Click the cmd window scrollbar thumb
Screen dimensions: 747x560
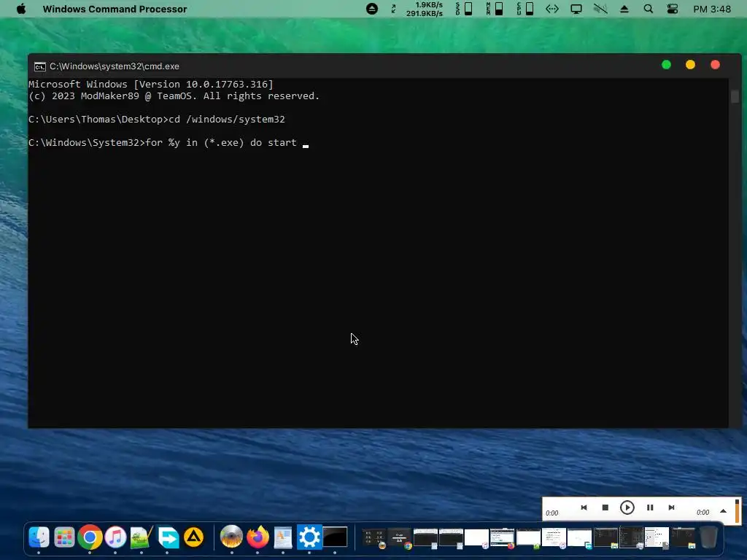tap(735, 96)
